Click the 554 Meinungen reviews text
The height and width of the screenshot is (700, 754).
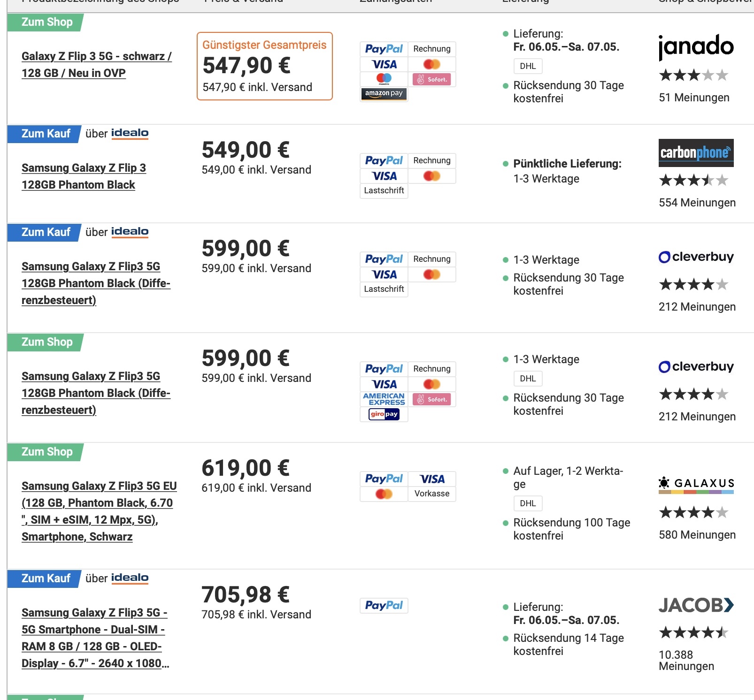[x=697, y=203]
